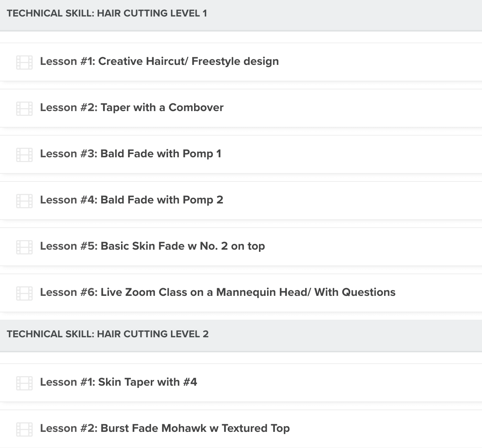The height and width of the screenshot is (448, 482).
Task: Click video icon beside Basic Skin Fade lesson
Action: [25, 247]
